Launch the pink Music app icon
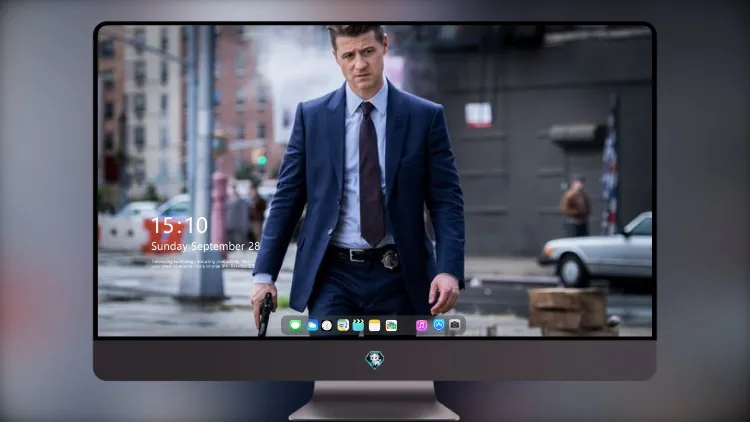The height and width of the screenshot is (422, 750). pos(421,325)
